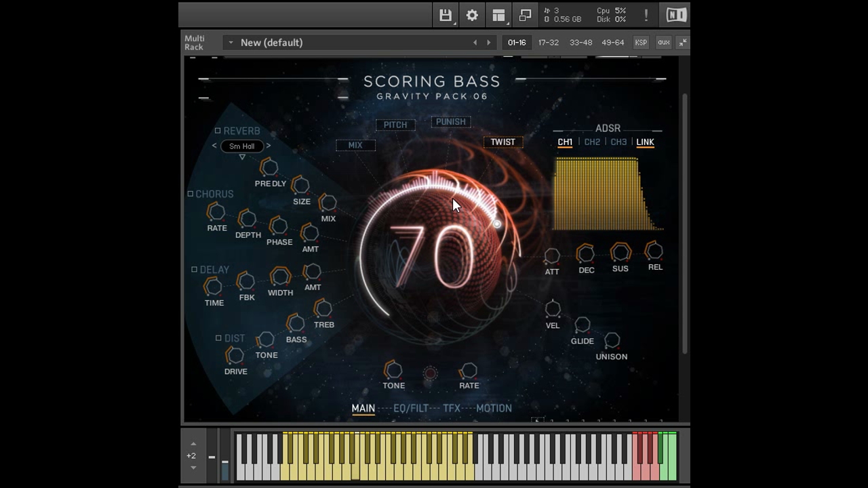This screenshot has height=488, width=868.
Task: Open the Sm Hall reverb type dropdown
Action: pyautogui.click(x=241, y=146)
